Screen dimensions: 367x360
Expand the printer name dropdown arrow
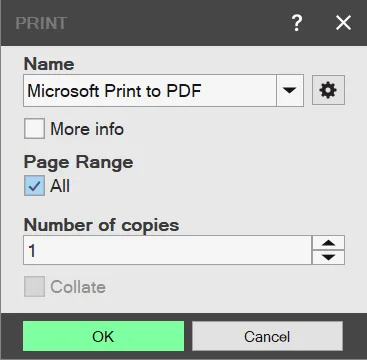(x=290, y=90)
